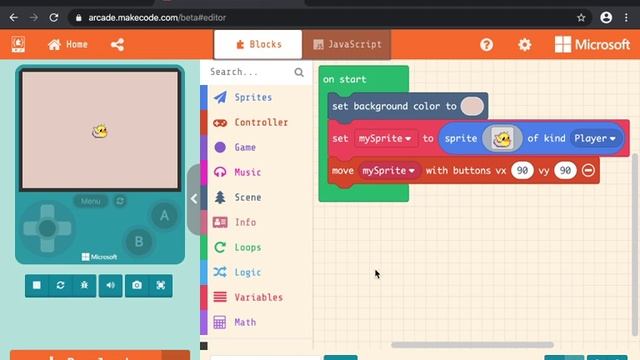Viewport: 640px width, 360px height.
Task: Switch to the JavaScript tab
Action: 347,44
